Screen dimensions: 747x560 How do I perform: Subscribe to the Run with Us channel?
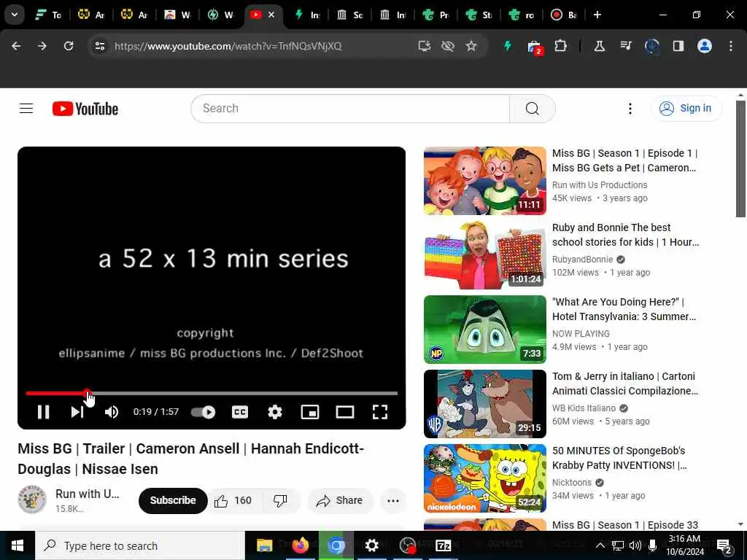[x=173, y=500]
